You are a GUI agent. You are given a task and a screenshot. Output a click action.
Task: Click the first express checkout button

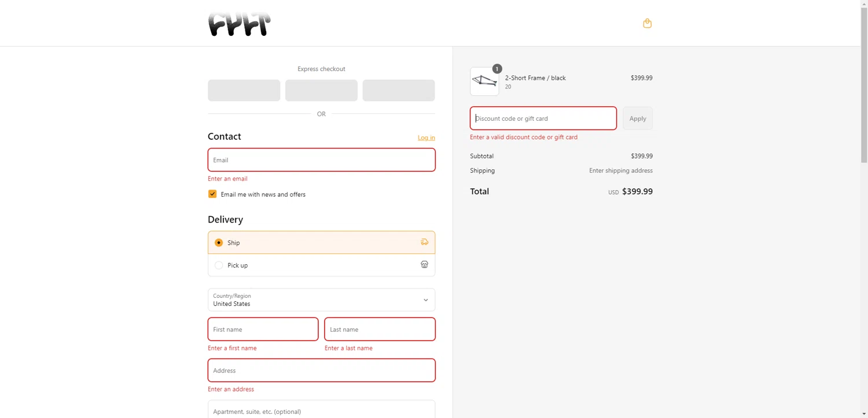point(244,90)
